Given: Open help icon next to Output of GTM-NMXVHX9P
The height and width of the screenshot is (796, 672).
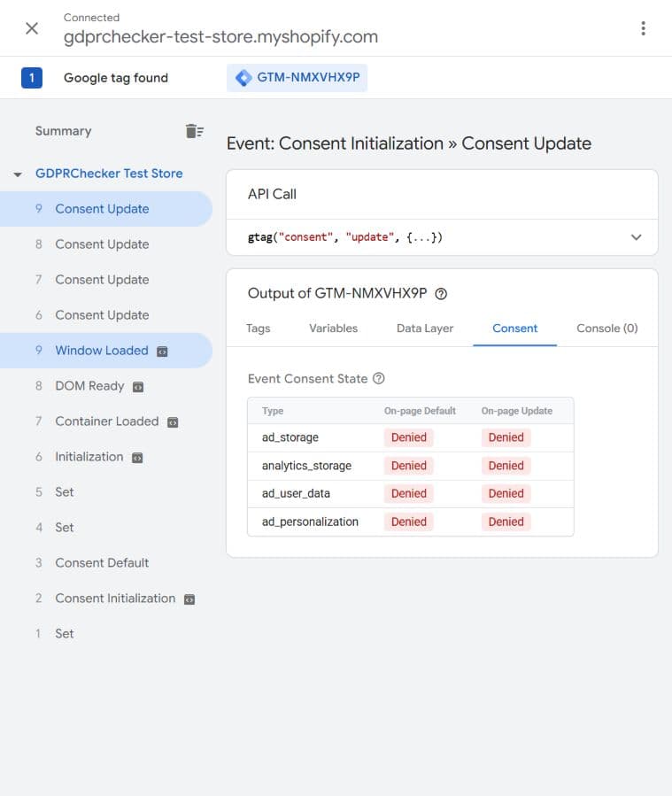Looking at the screenshot, I should [x=441, y=294].
